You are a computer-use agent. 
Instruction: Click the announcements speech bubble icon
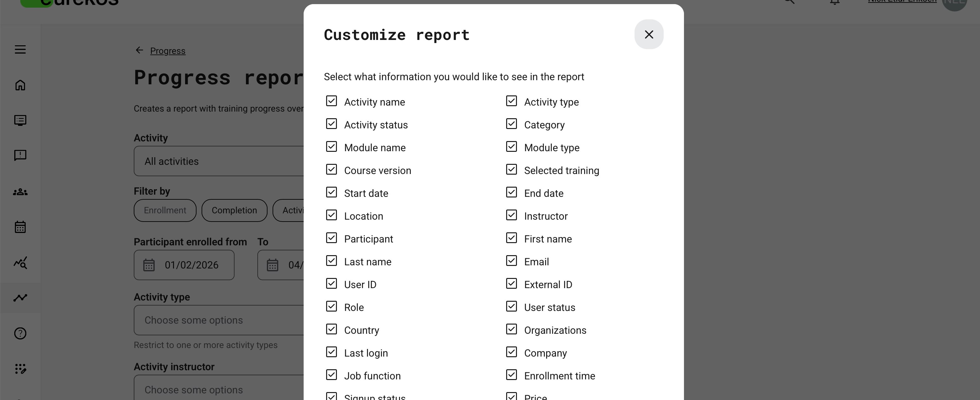click(20, 155)
